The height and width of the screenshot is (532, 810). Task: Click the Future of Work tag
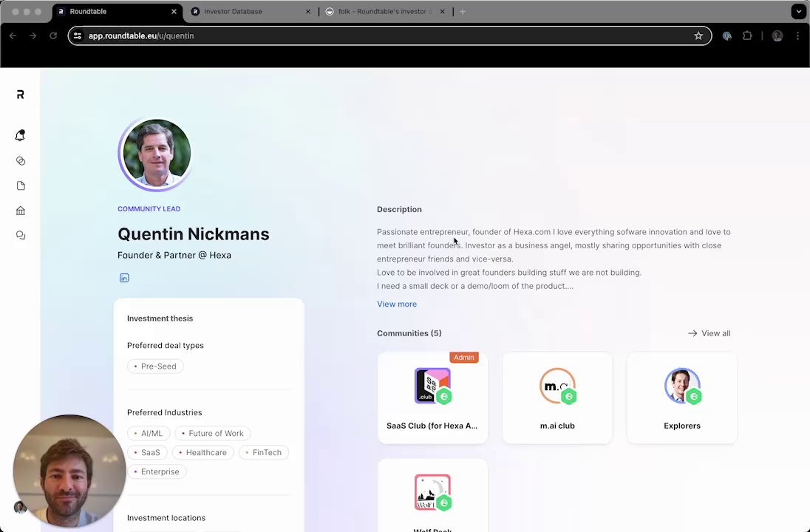pos(212,433)
